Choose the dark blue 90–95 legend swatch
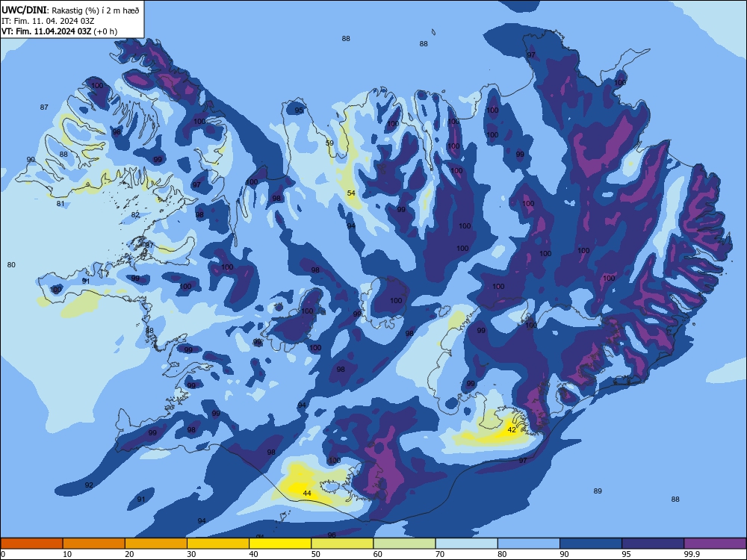This screenshot has height=560, width=747. point(591,544)
